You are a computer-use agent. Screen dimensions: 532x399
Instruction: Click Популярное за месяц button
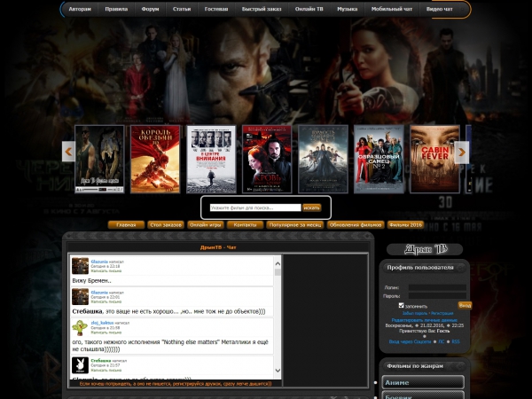(295, 225)
